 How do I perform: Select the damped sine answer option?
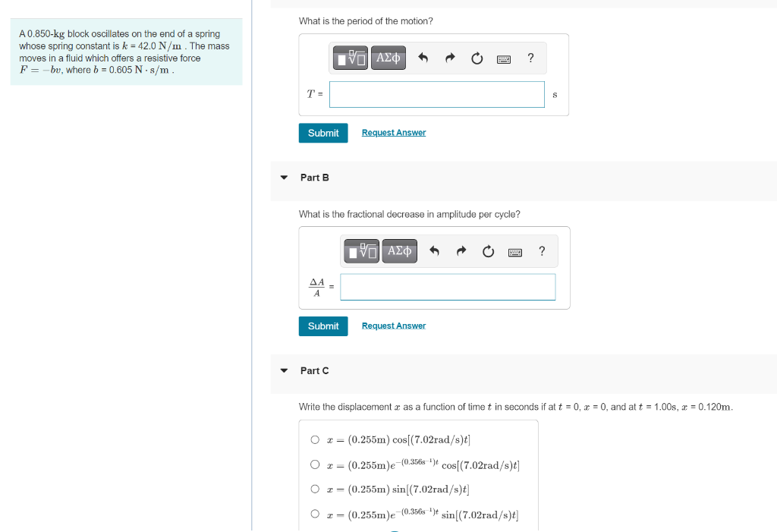(x=315, y=514)
